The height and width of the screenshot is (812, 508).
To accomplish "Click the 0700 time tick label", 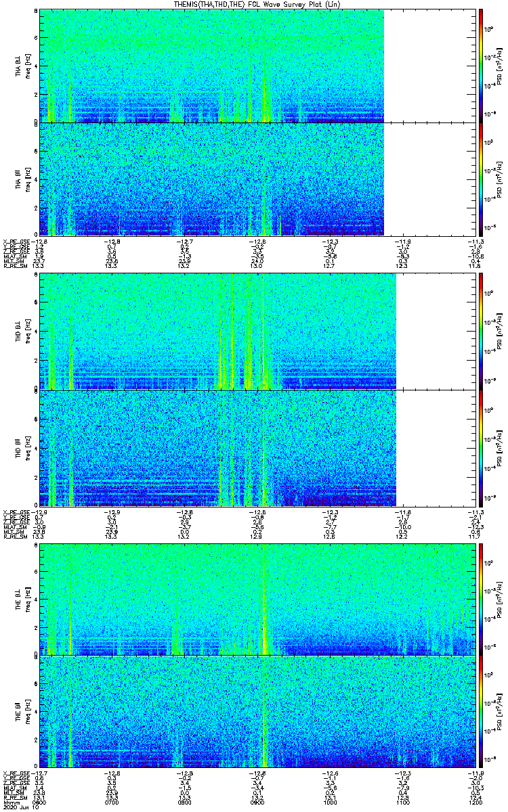I will pos(112,803).
